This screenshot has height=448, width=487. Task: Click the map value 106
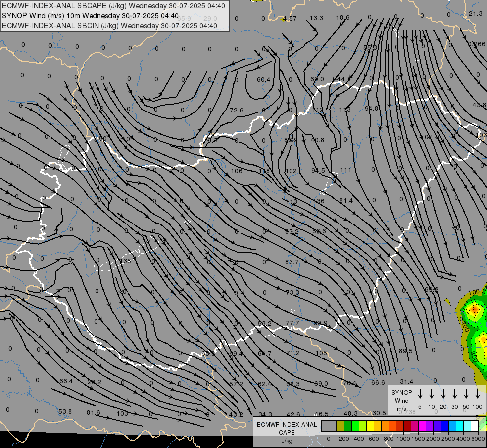coord(237,171)
